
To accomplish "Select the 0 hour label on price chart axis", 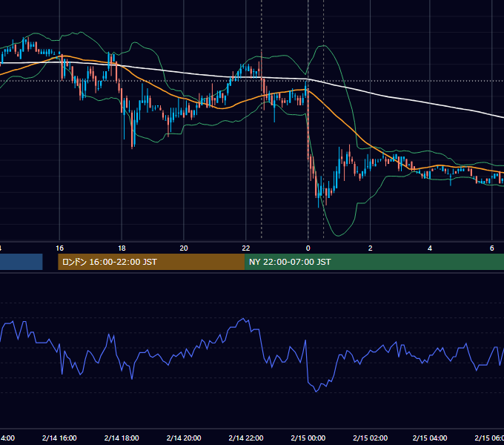I will pyautogui.click(x=308, y=248).
